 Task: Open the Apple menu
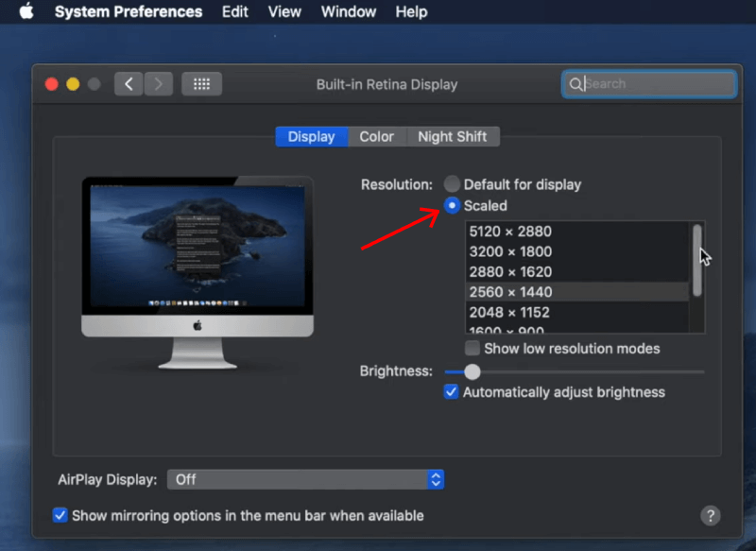point(26,11)
